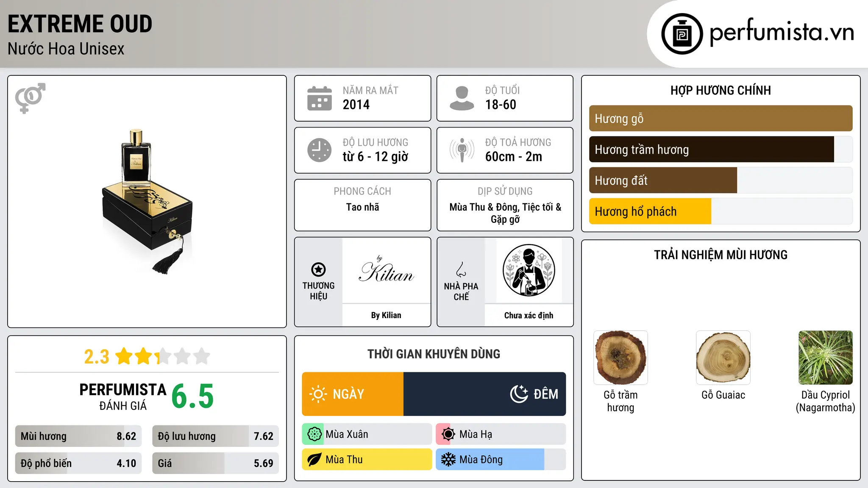Select the Ngày segment of the time bar
This screenshot has width=868, height=488.
(x=353, y=394)
